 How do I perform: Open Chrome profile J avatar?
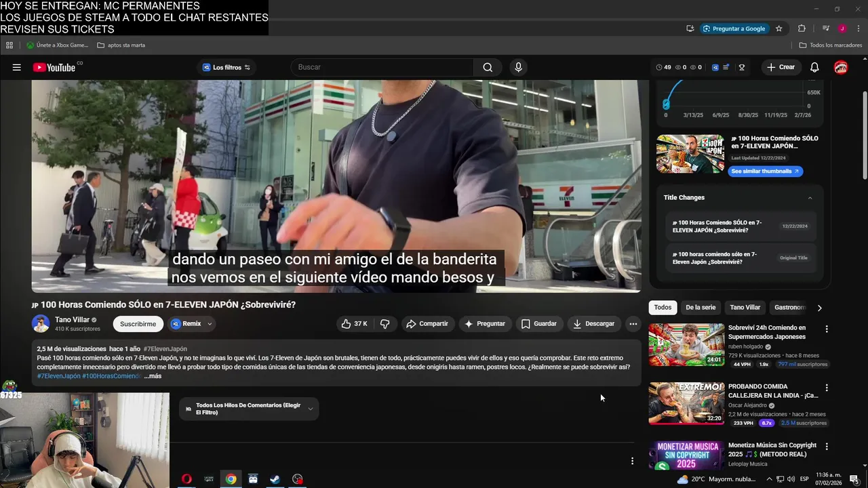(842, 28)
